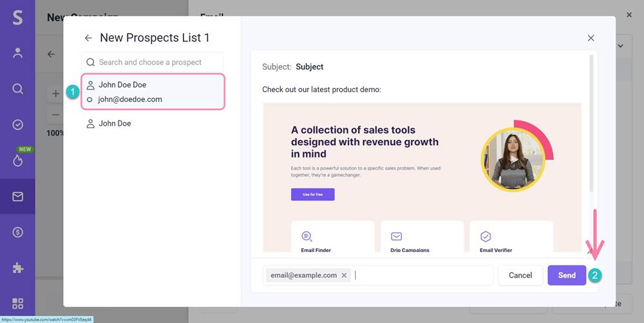The width and height of the screenshot is (644, 323).
Task: Open the prospects person icon in sidebar
Action: (17, 54)
